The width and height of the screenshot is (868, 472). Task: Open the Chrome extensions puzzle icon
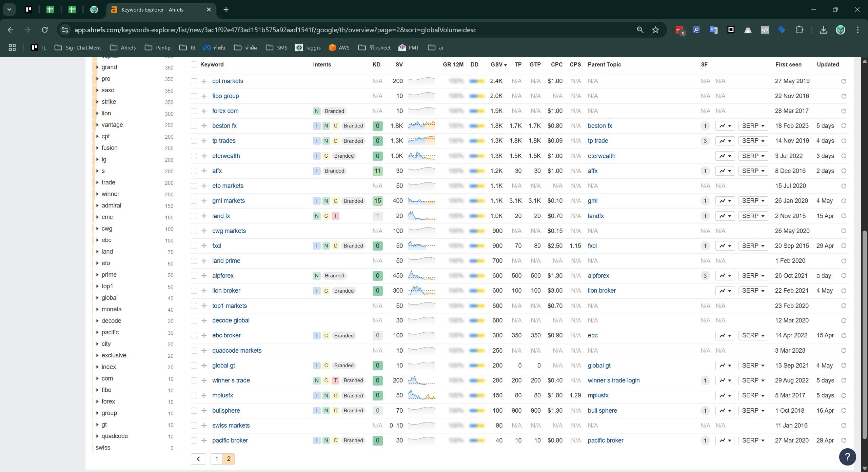click(799, 30)
